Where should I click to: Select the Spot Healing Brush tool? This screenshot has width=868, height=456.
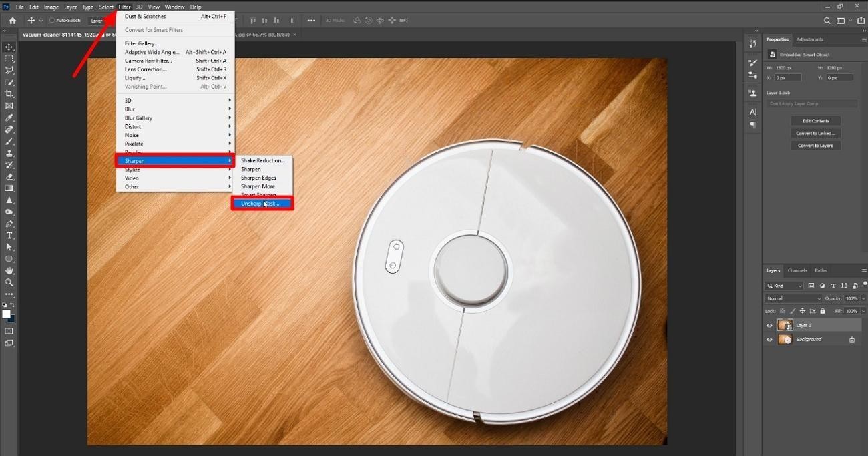9,130
